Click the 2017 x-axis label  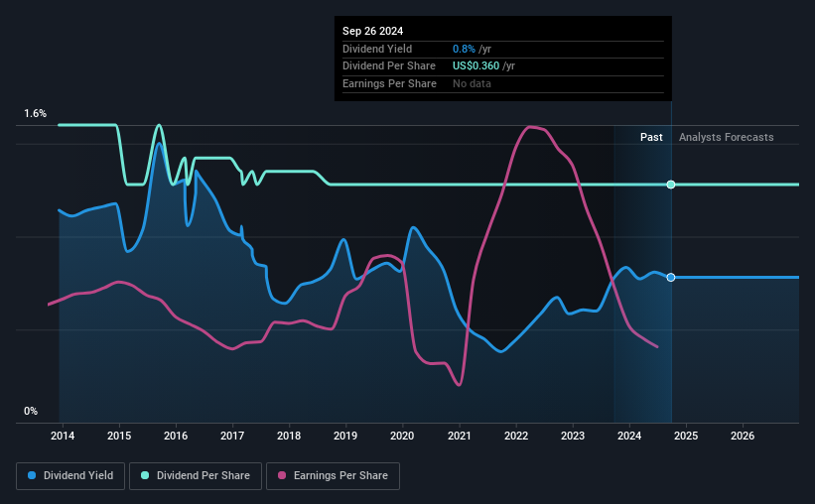click(232, 436)
